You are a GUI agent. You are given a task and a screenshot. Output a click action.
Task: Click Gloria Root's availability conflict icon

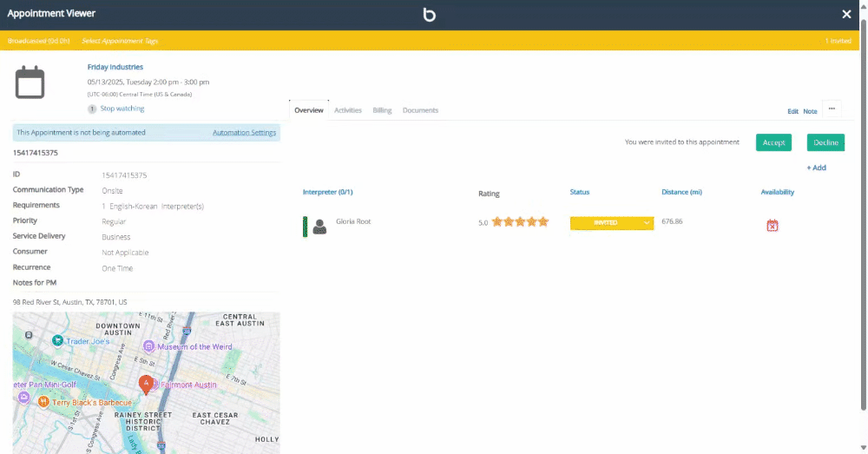pos(773,226)
